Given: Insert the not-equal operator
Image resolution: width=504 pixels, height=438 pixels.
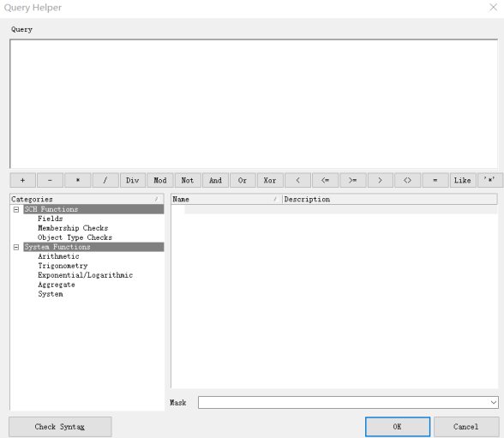Looking at the screenshot, I should (408, 180).
